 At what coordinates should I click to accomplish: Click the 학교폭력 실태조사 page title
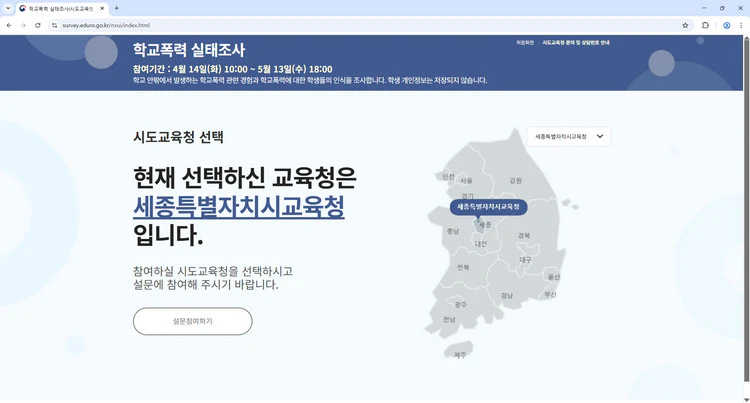tap(189, 50)
